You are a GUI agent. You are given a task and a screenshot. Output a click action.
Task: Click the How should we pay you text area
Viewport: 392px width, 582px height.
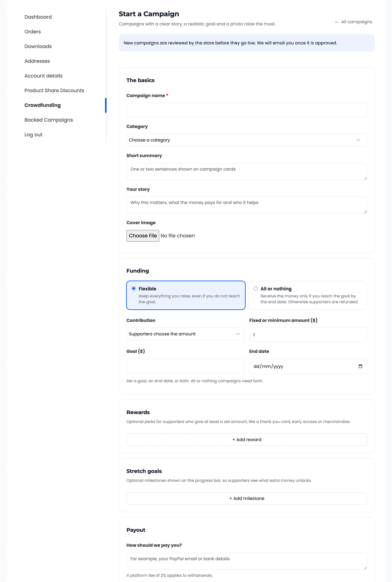(247, 561)
